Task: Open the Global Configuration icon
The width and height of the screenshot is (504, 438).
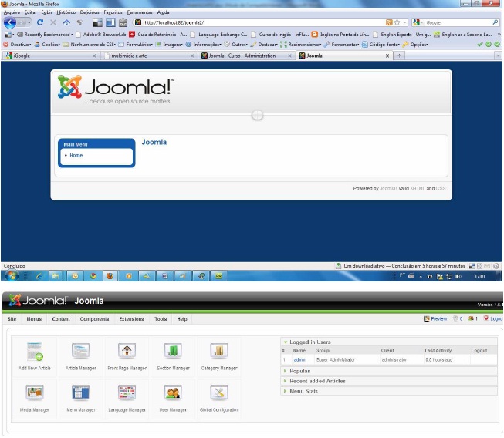Action: (219, 398)
